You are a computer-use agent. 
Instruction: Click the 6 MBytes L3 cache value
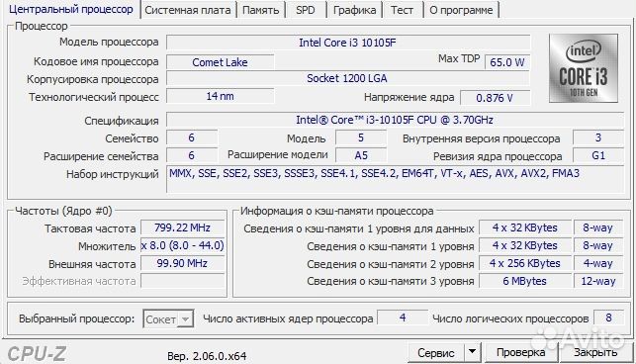(x=525, y=281)
